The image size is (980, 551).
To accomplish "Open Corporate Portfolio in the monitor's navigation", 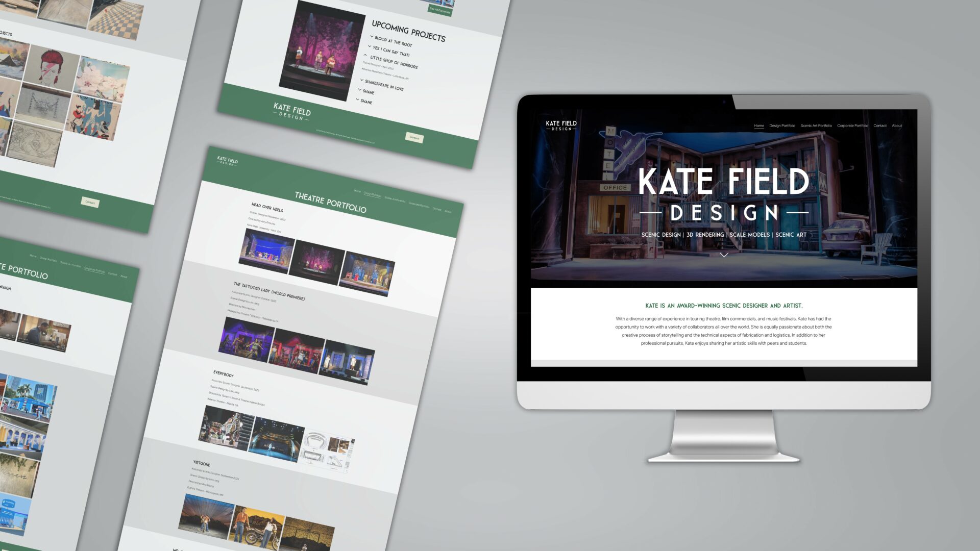I will [x=852, y=126].
